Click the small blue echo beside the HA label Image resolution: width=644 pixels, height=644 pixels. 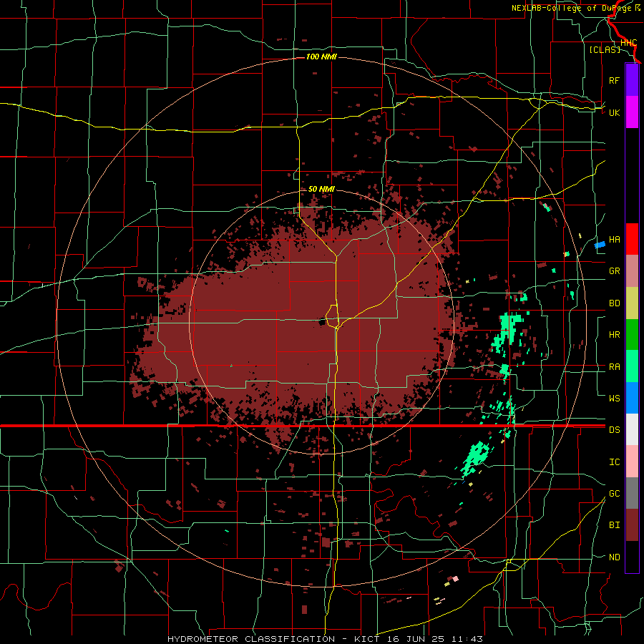pyautogui.click(x=600, y=245)
